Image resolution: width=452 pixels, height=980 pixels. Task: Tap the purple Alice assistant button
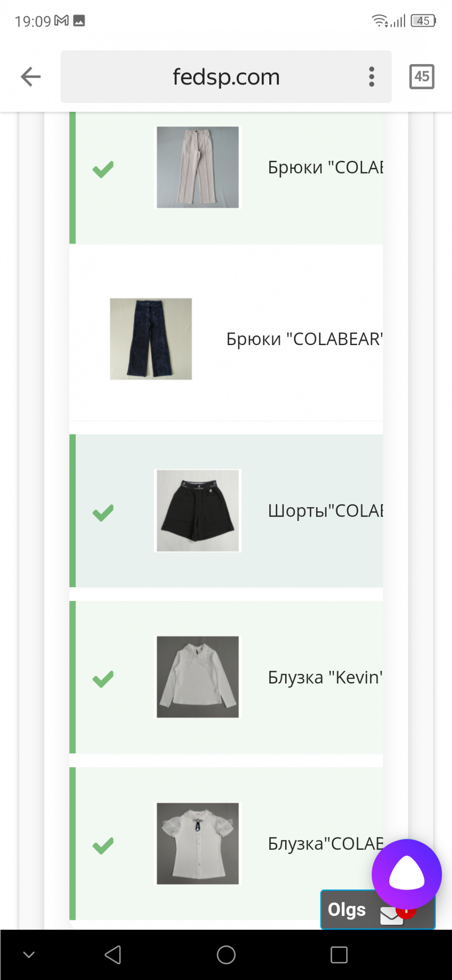pyautogui.click(x=407, y=874)
